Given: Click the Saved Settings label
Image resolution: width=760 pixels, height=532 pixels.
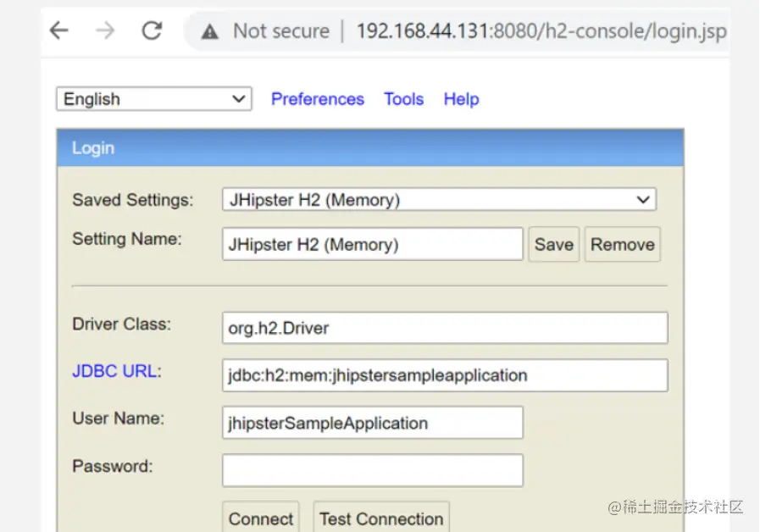Looking at the screenshot, I should (133, 200).
